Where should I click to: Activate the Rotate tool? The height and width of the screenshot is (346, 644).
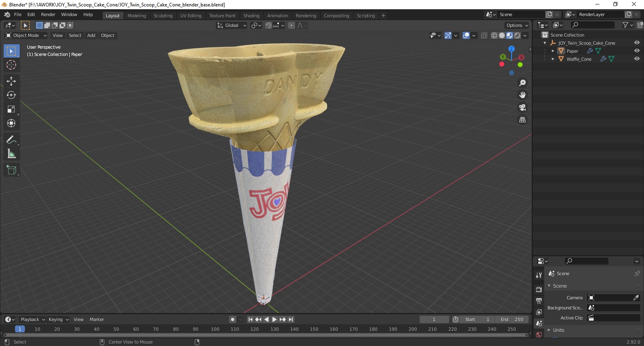pos(11,95)
